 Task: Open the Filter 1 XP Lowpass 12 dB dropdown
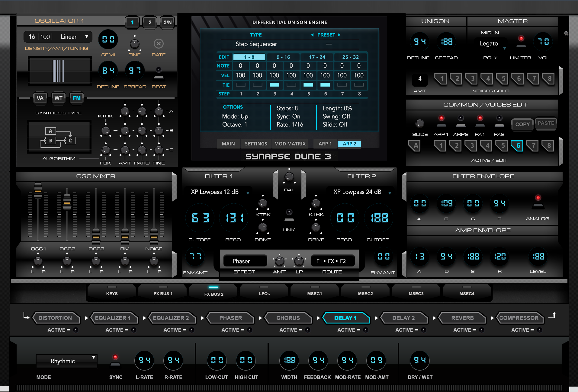[218, 192]
